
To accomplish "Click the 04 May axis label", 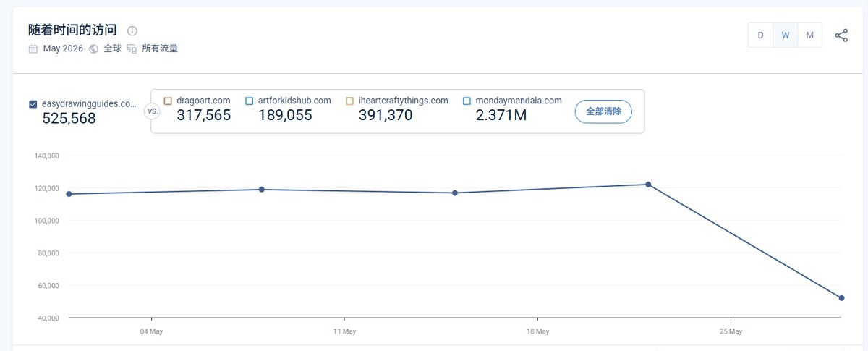I will pos(151,332).
